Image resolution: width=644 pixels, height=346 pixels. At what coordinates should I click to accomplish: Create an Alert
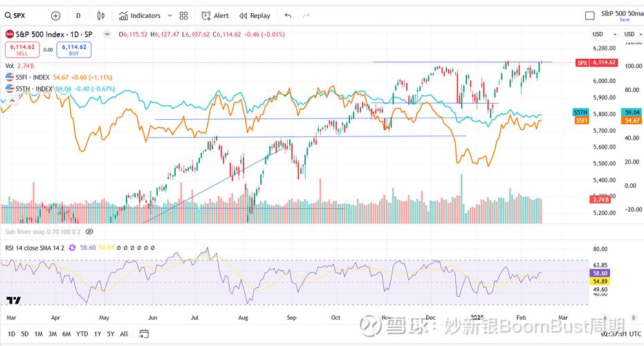[215, 16]
